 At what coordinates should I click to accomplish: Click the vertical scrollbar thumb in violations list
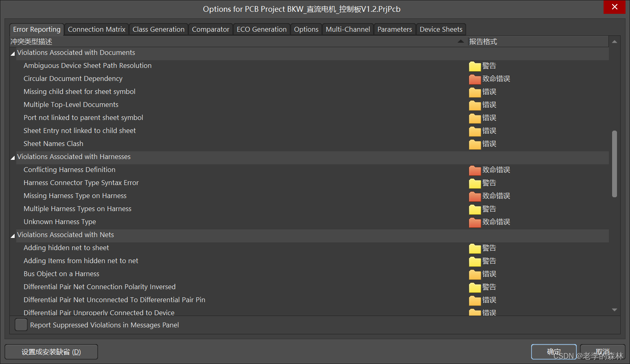(614, 163)
